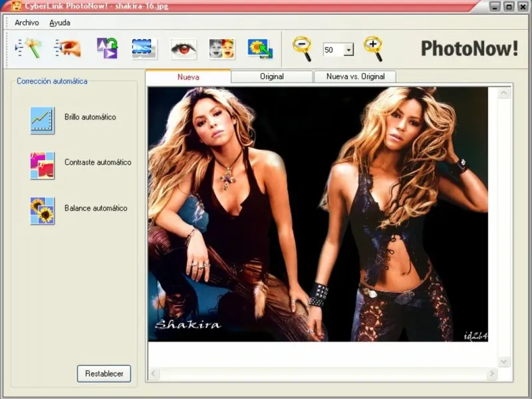532x399 pixels.
Task: Maximize the PhotoNow window
Action: [509, 7]
